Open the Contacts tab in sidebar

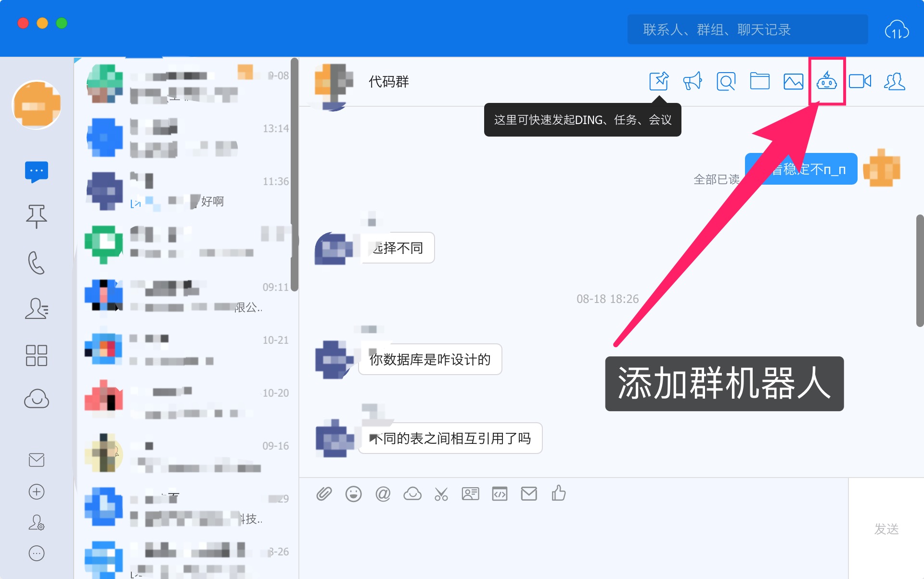coord(37,308)
